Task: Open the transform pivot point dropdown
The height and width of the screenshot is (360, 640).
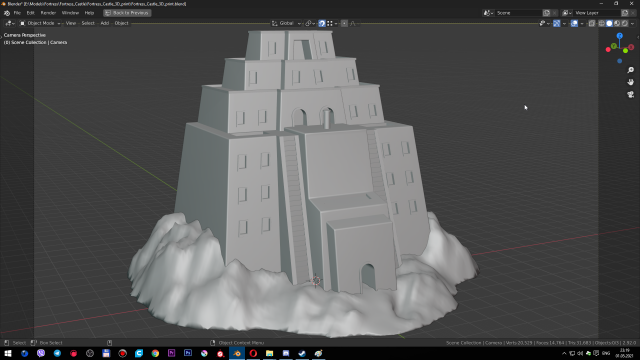Action: pos(310,24)
